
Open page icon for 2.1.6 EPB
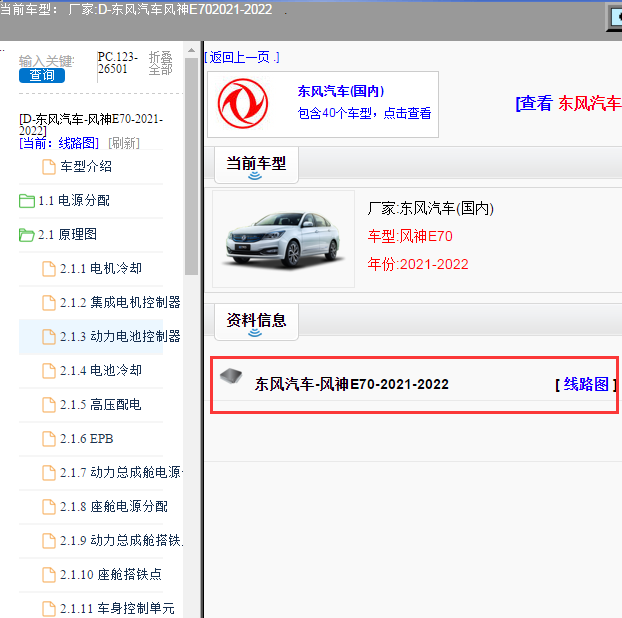click(49, 439)
